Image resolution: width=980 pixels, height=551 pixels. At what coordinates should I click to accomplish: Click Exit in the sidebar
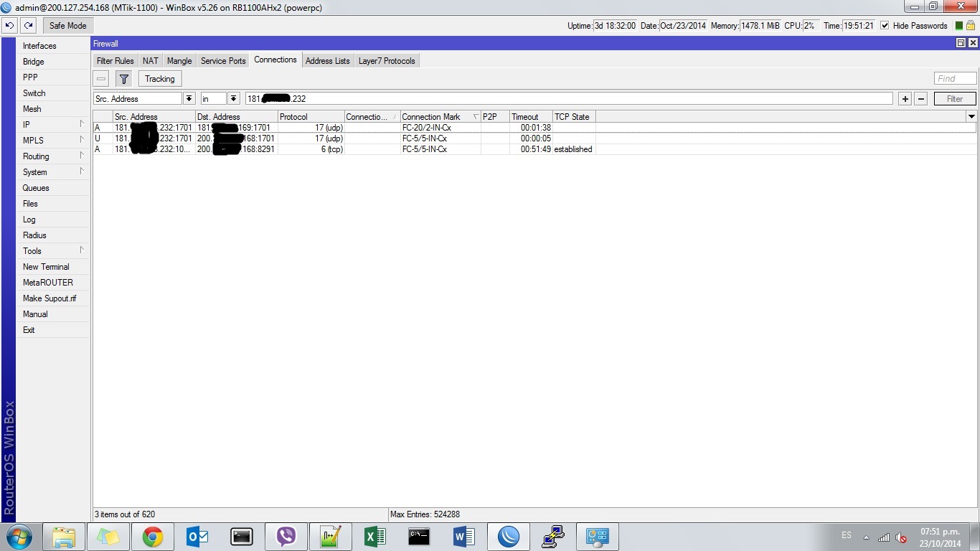point(29,330)
